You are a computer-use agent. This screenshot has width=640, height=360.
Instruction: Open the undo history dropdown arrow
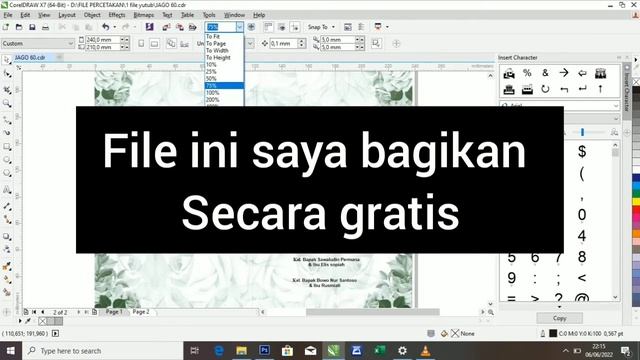[114, 27]
